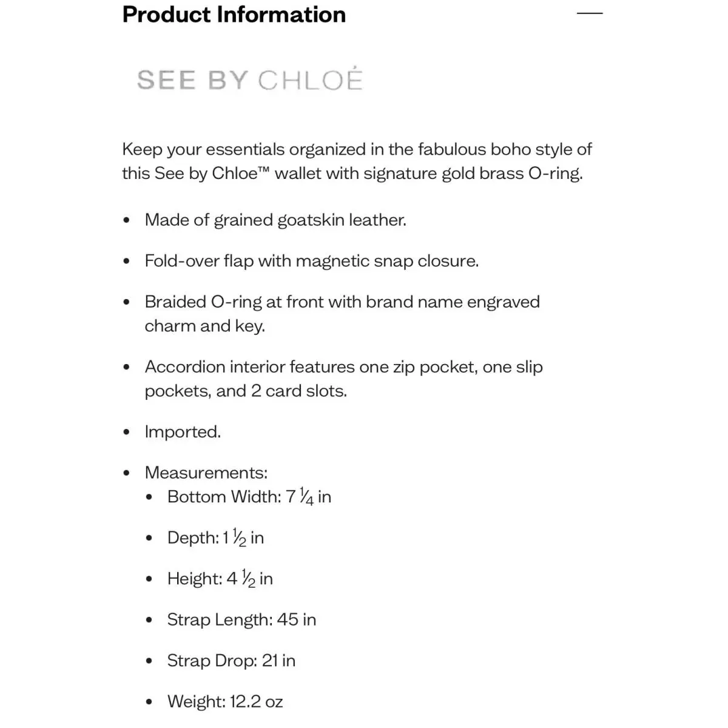Click the Measurements label
This screenshot has height=728, width=728.
[206, 473]
